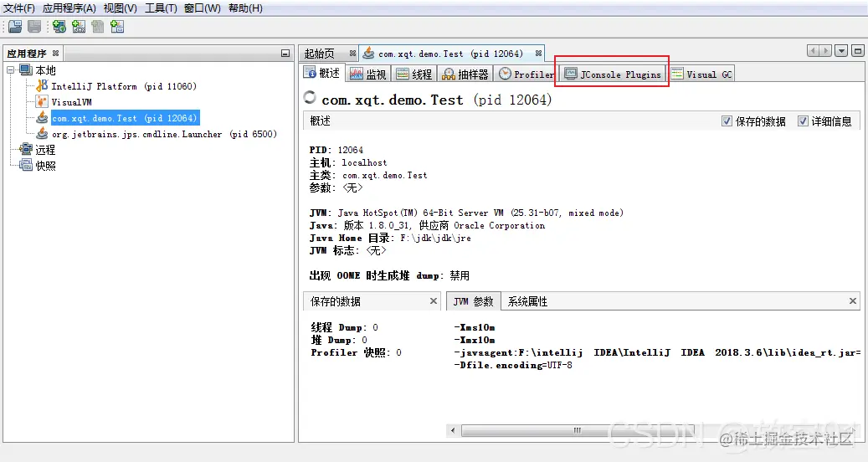Click the '主类: com.xqt.demo.Test' line
Screen dimensions: 868x462
[368, 176]
